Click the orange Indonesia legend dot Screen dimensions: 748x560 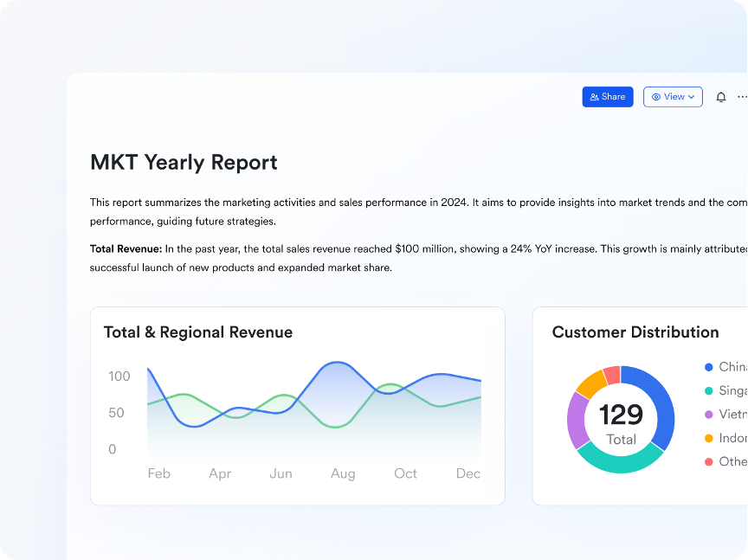click(x=709, y=439)
